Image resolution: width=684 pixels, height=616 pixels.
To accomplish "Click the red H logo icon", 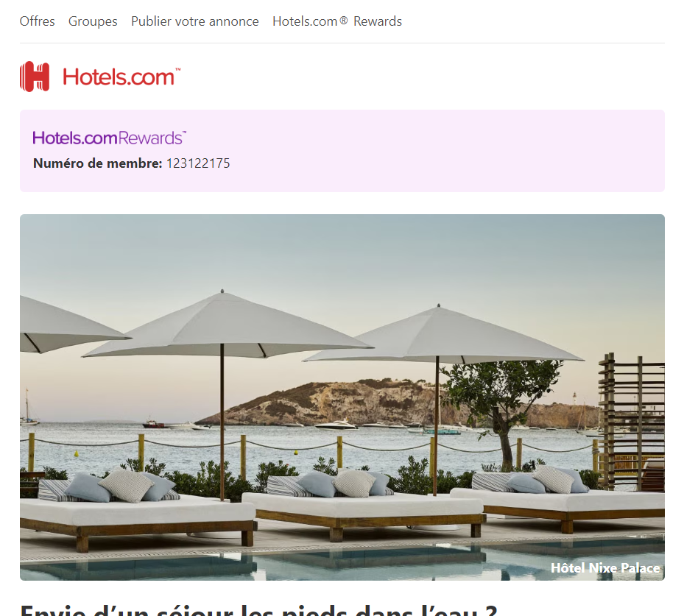I will (x=35, y=77).
